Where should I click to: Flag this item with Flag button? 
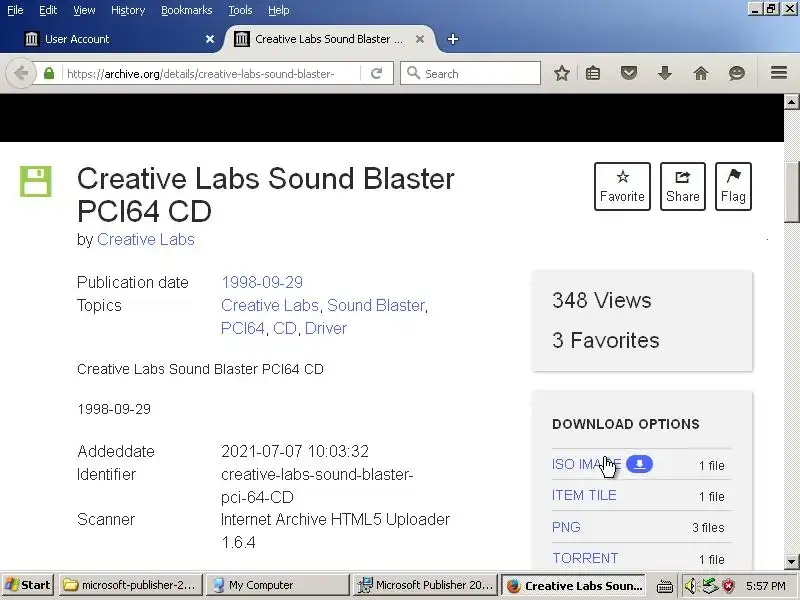(x=733, y=186)
